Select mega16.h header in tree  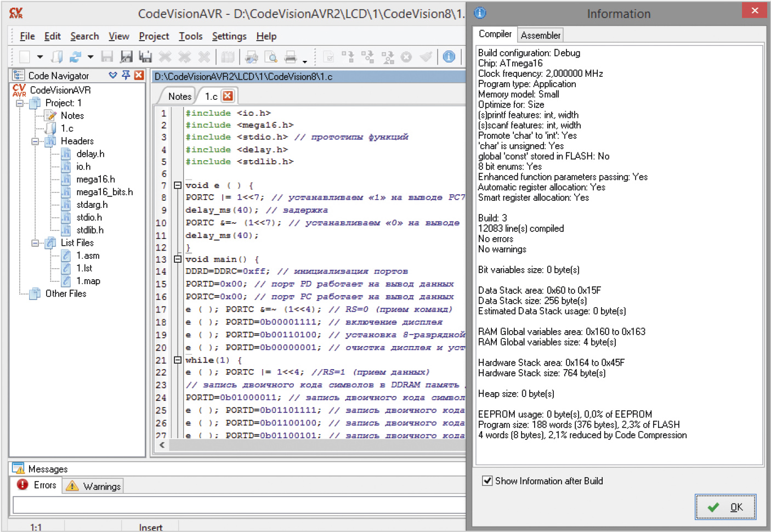coord(95,179)
